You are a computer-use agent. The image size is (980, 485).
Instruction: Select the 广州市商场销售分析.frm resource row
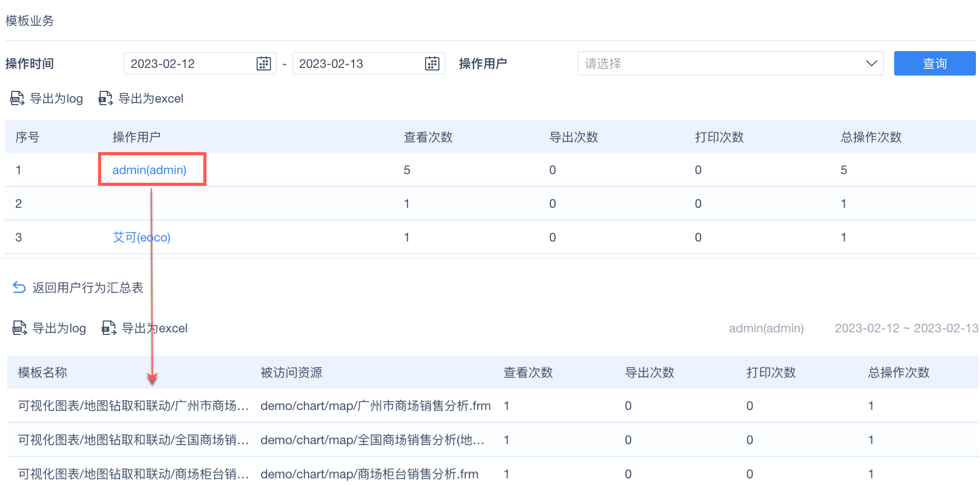pyautogui.click(x=375, y=406)
